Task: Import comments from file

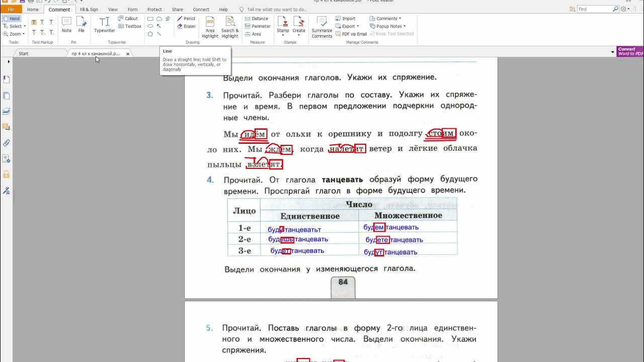Action: tap(345, 19)
